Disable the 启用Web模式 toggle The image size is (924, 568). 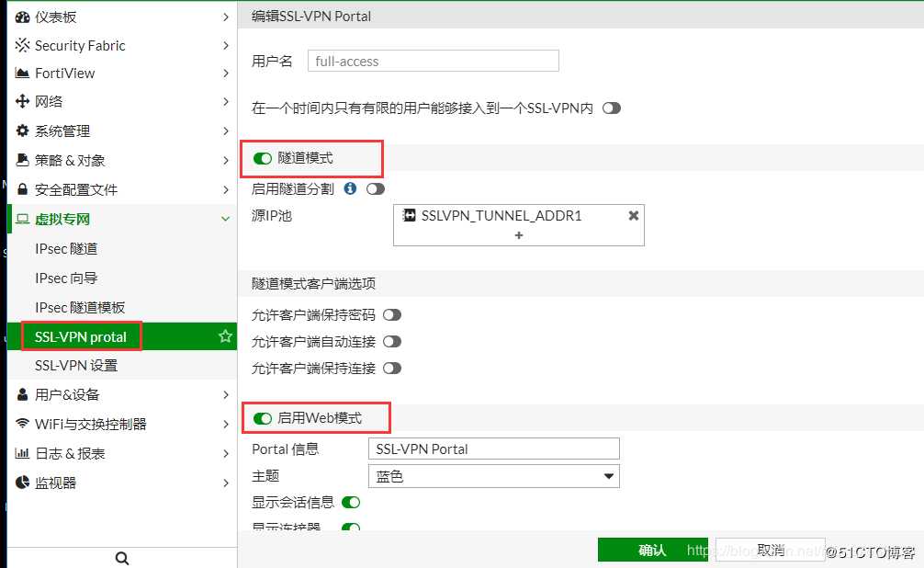[263, 418]
